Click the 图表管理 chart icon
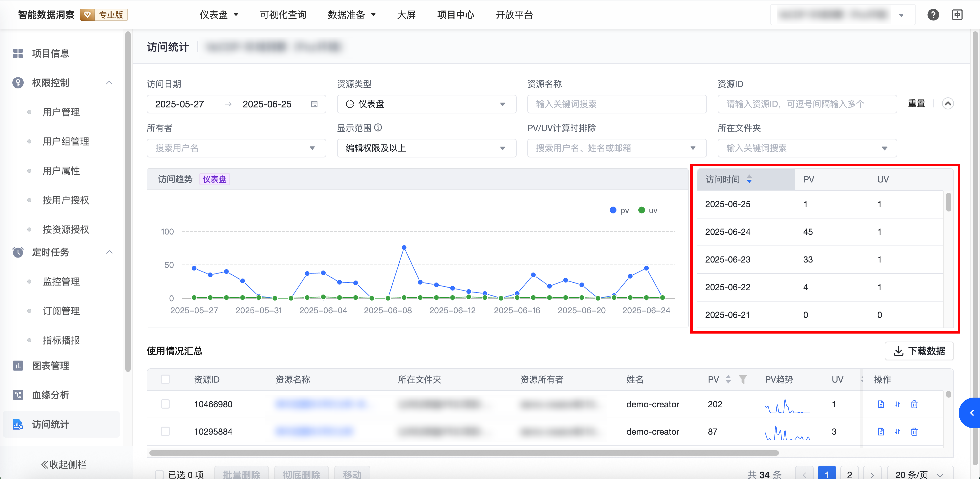This screenshot has height=479, width=980. point(18,366)
